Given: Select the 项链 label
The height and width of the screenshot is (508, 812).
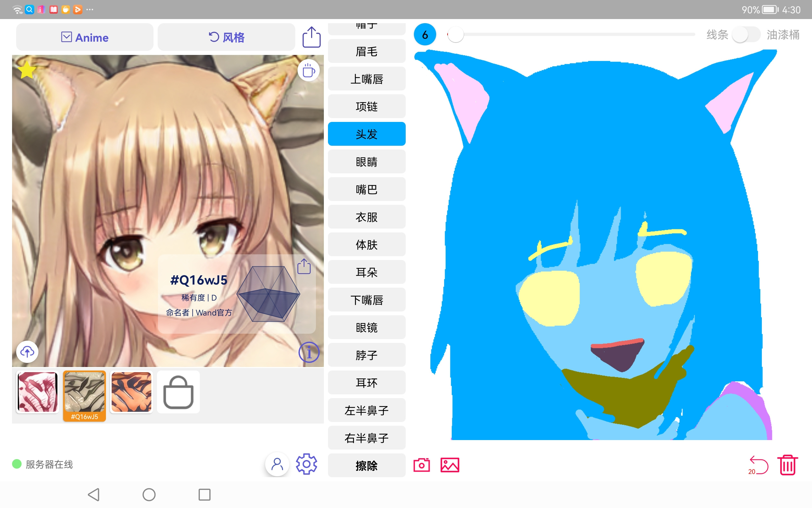Looking at the screenshot, I should point(367,106).
